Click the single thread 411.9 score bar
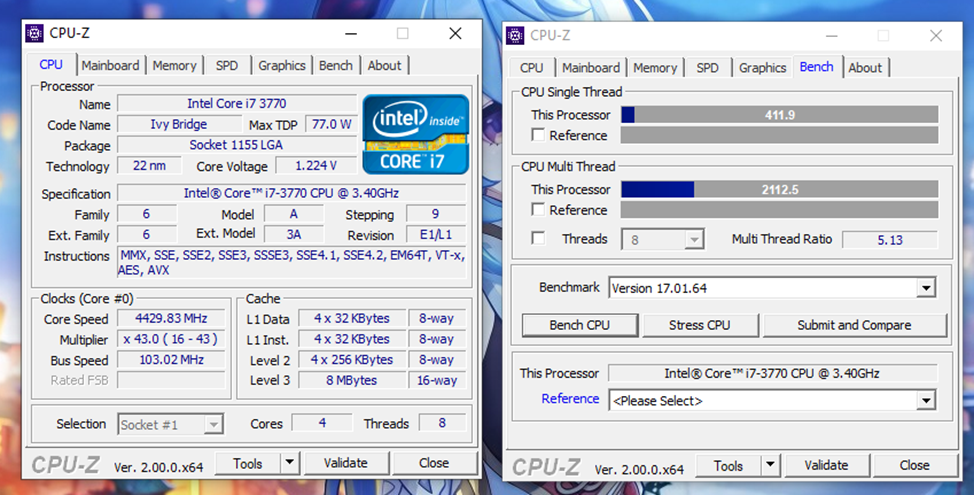Screen dimensions: 974x495 [780, 114]
